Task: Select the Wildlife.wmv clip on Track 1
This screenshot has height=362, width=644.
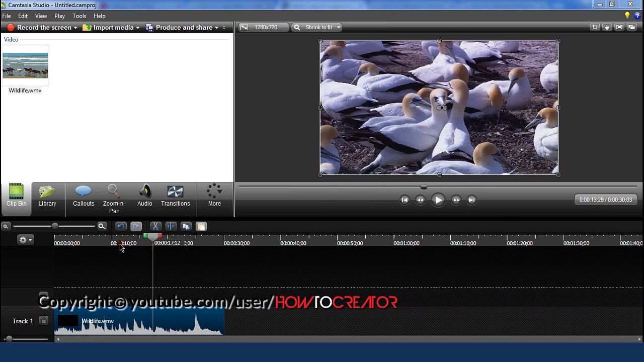Action: click(x=139, y=322)
